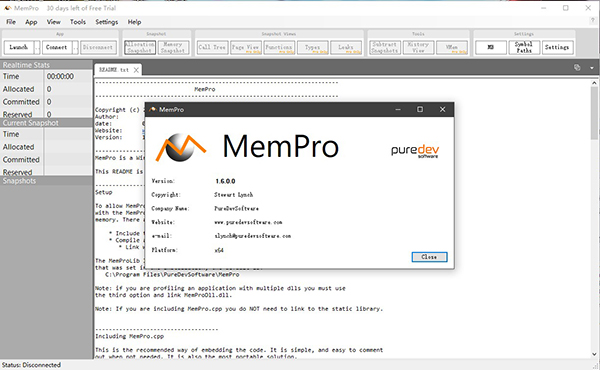Click the down arrow of README scrollbar
Screen dimensions: 600x370
click(x=594, y=354)
